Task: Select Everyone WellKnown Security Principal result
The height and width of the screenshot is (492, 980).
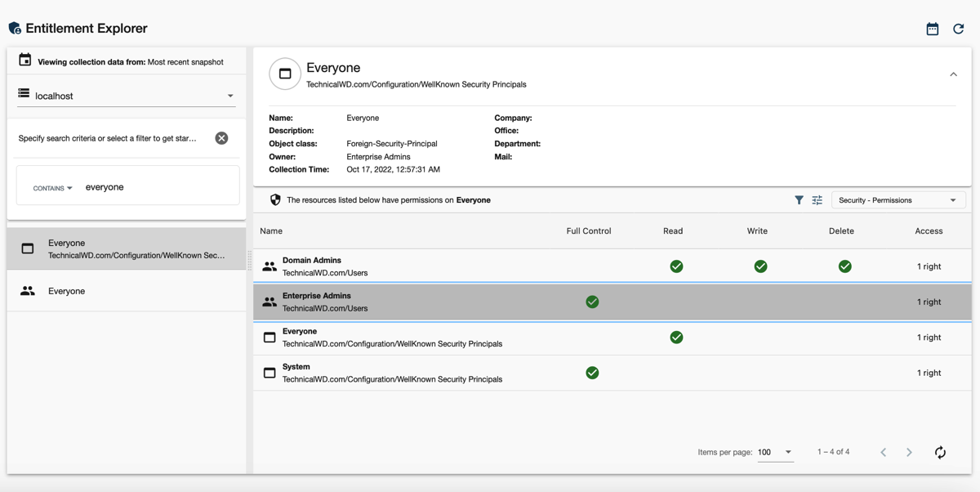Action: tap(127, 248)
